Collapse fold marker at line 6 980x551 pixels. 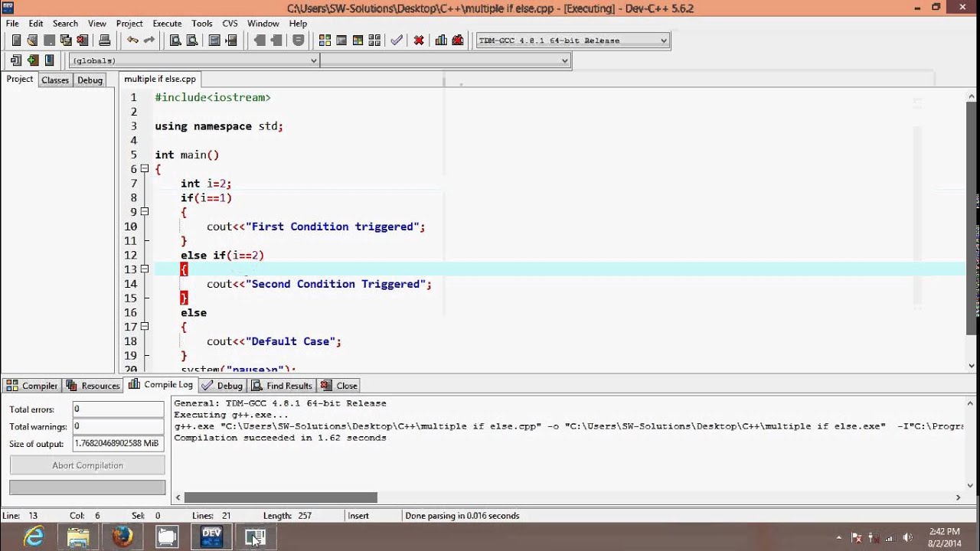point(144,169)
